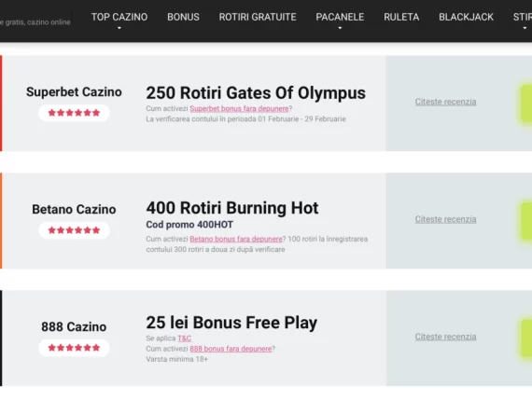This screenshot has width=532, height=401.
Task: Open 888 bonus fara depunere link
Action: click(x=231, y=349)
